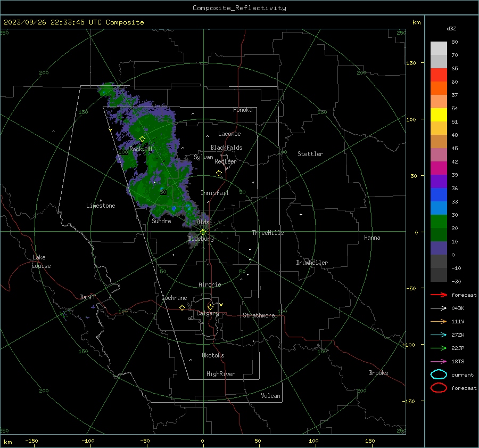Click the Ponoka city label
Screen dimensions: 479x448
(x=243, y=110)
